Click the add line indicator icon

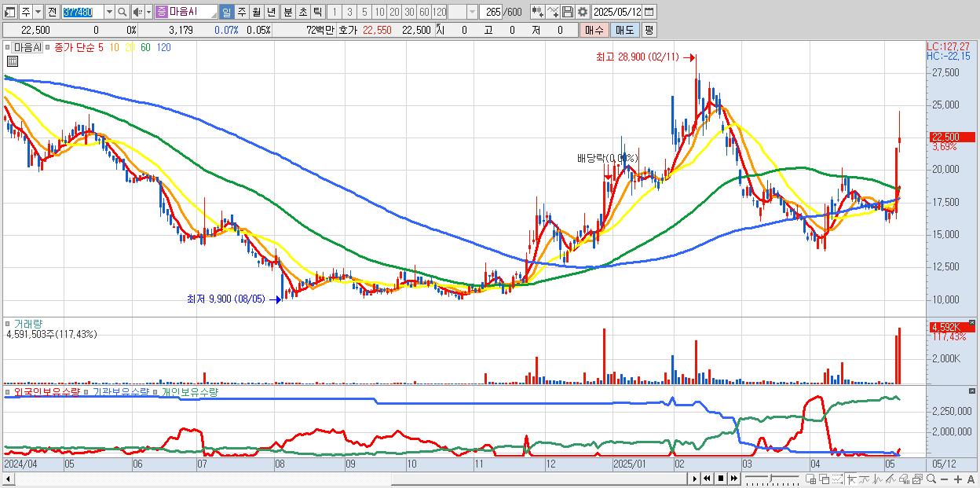tap(553, 12)
